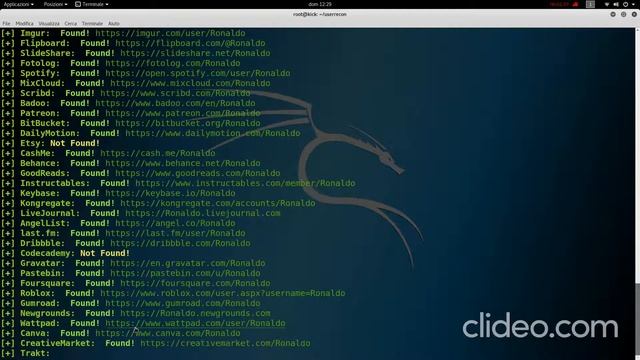Open the Applicazioni menu
640x360 pixels.
point(19,4)
